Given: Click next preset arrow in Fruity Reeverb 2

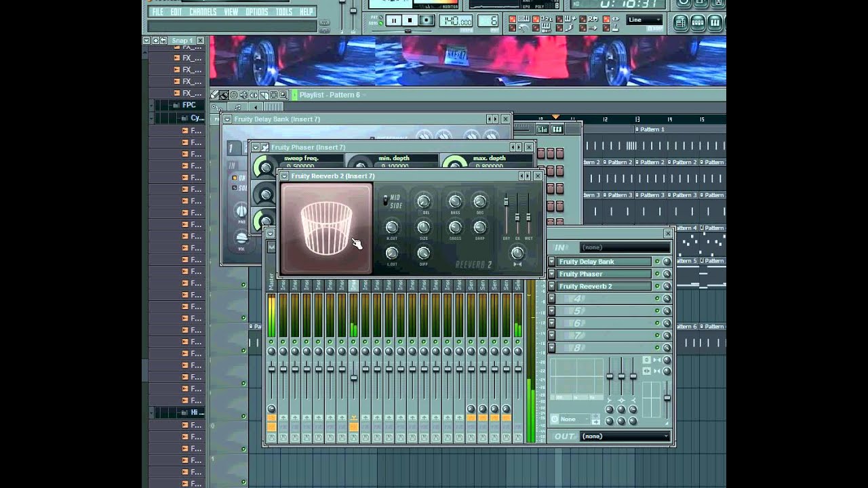Looking at the screenshot, I should click(528, 176).
